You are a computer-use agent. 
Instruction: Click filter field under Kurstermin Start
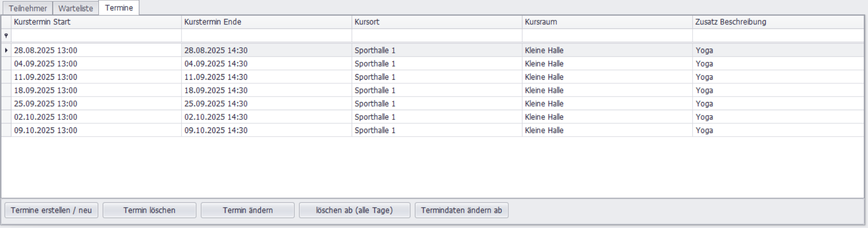96,36
